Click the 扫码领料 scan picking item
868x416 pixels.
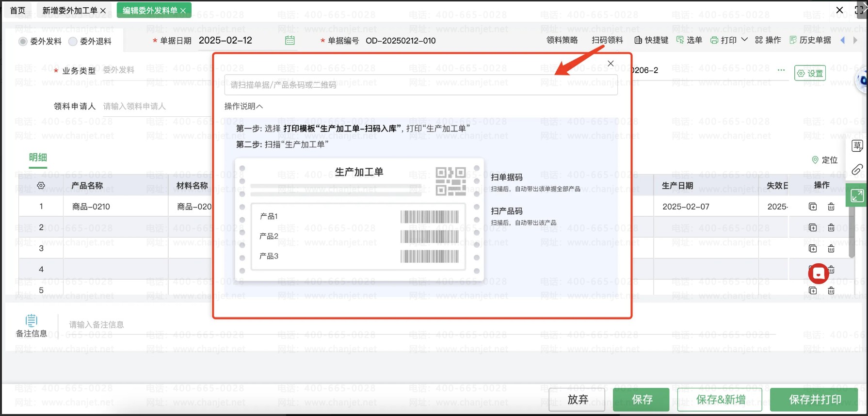tap(607, 40)
